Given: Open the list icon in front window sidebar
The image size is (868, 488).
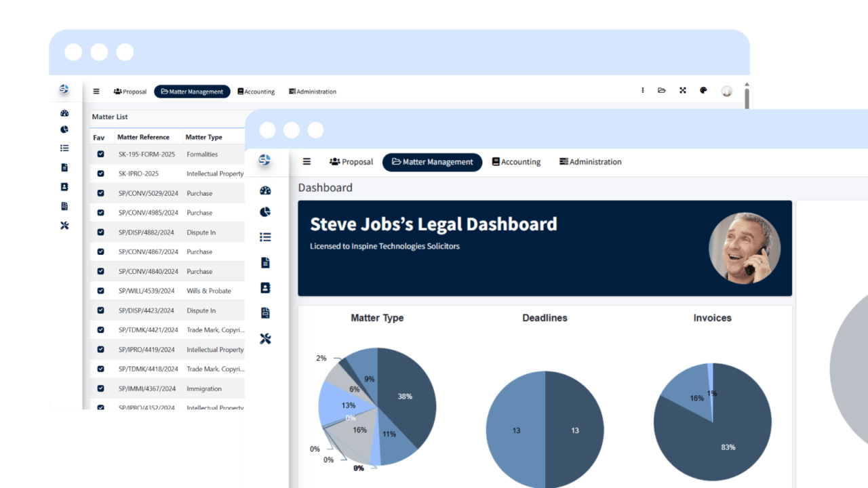Looking at the screenshot, I should click(265, 237).
